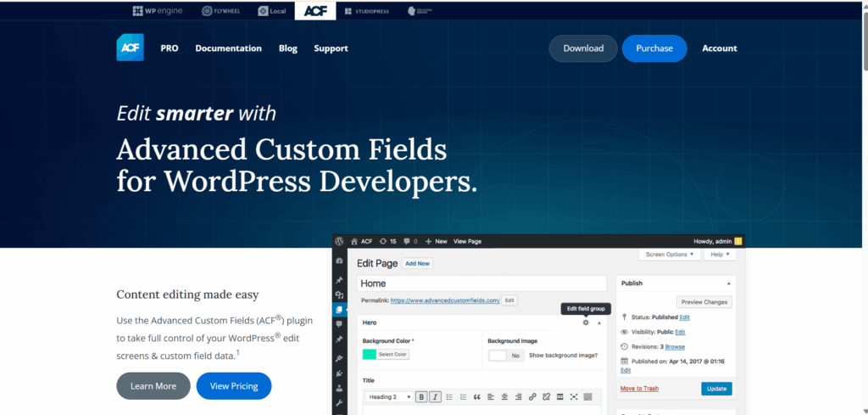868x415 pixels.
Task: Click Select Color button
Action: click(392, 355)
